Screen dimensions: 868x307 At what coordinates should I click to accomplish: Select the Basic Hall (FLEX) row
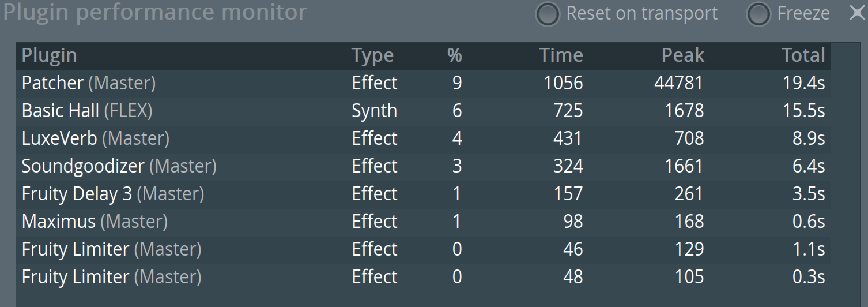click(423, 111)
